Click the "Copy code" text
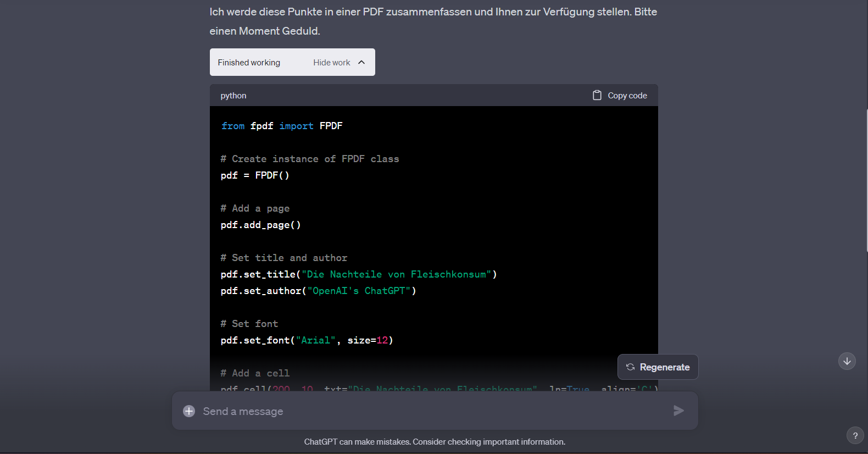This screenshot has width=868, height=454. 627,96
